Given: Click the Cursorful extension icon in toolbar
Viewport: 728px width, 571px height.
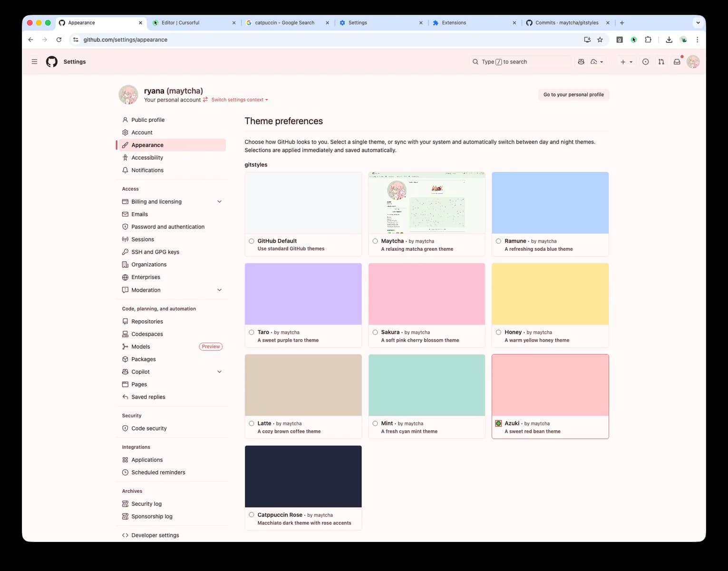Looking at the screenshot, I should click(633, 40).
